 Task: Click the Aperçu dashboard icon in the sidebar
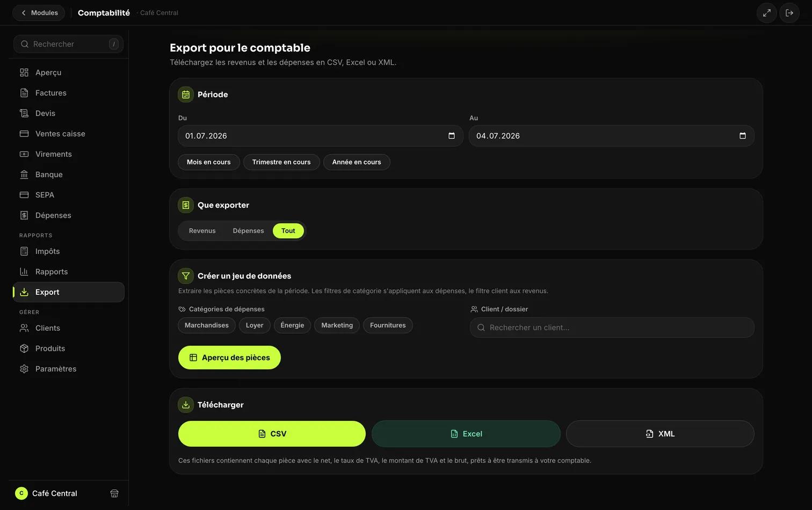tap(24, 72)
